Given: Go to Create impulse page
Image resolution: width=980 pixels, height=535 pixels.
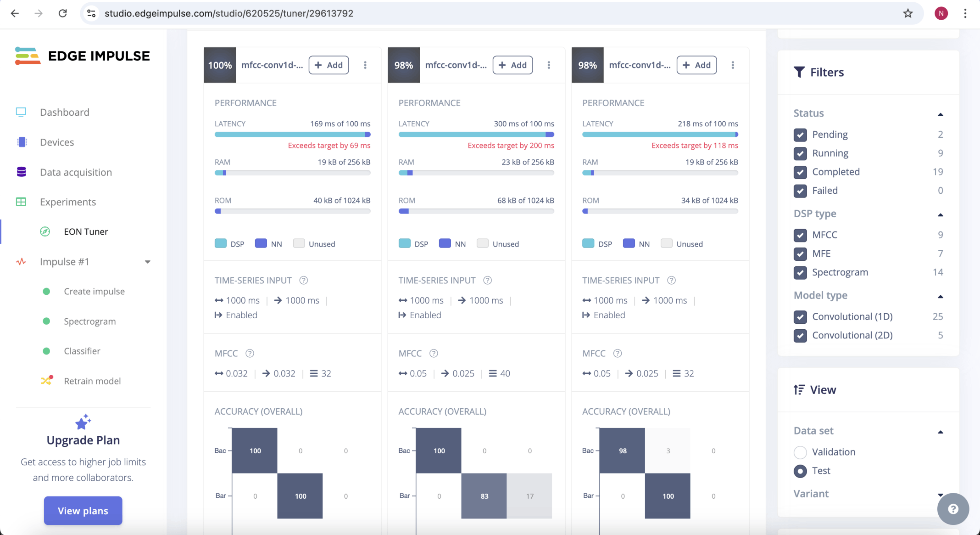Looking at the screenshot, I should pyautogui.click(x=94, y=291).
